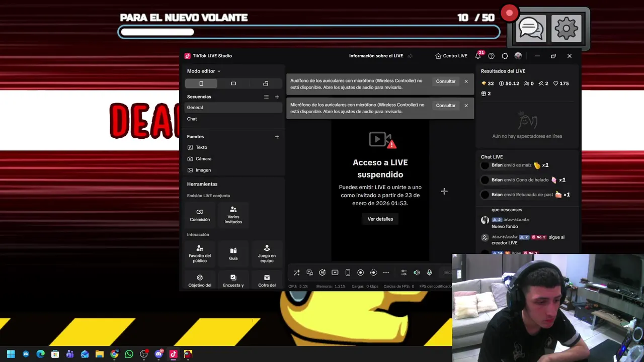Open the Windows Start menu

click(x=11, y=354)
